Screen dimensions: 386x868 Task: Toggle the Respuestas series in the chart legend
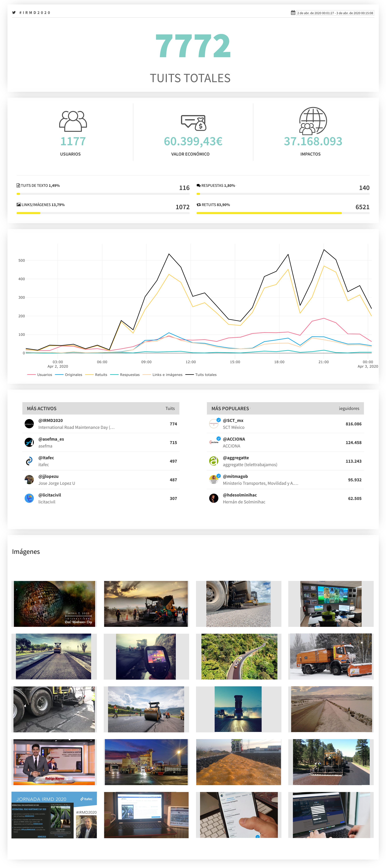tap(125, 375)
